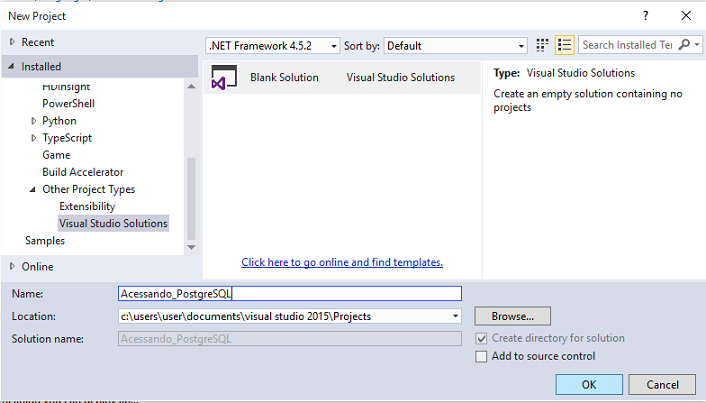706x403 pixels.
Task: Open the Location path dropdown arrow
Action: [455, 316]
